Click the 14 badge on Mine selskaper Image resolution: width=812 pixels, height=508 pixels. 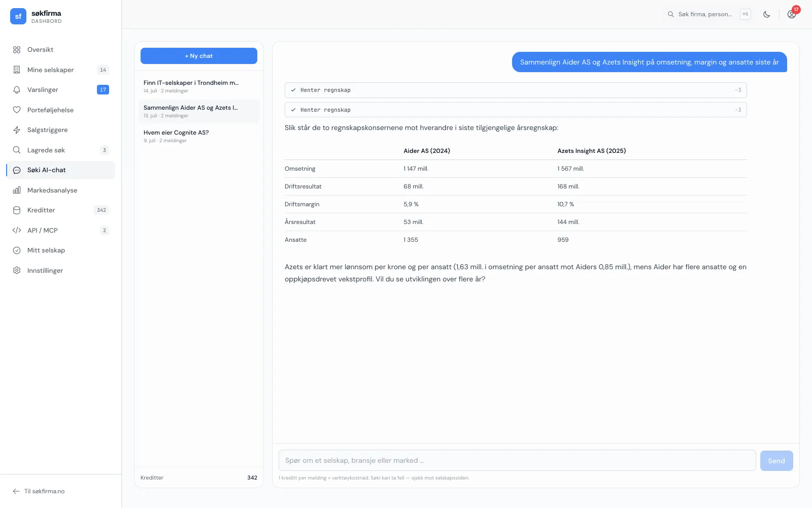pyautogui.click(x=103, y=70)
